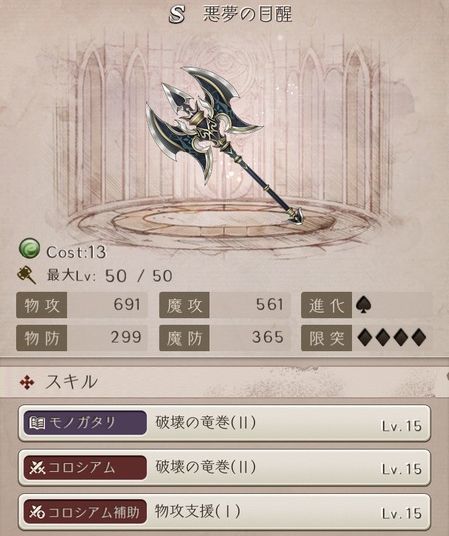Click the 進化 evolution label
The width and height of the screenshot is (449, 536).
(327, 305)
